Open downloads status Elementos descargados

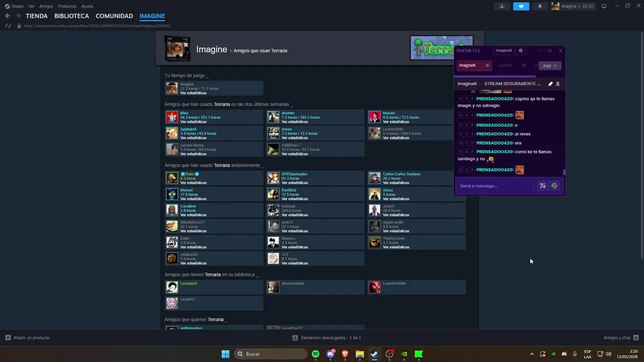click(327, 338)
